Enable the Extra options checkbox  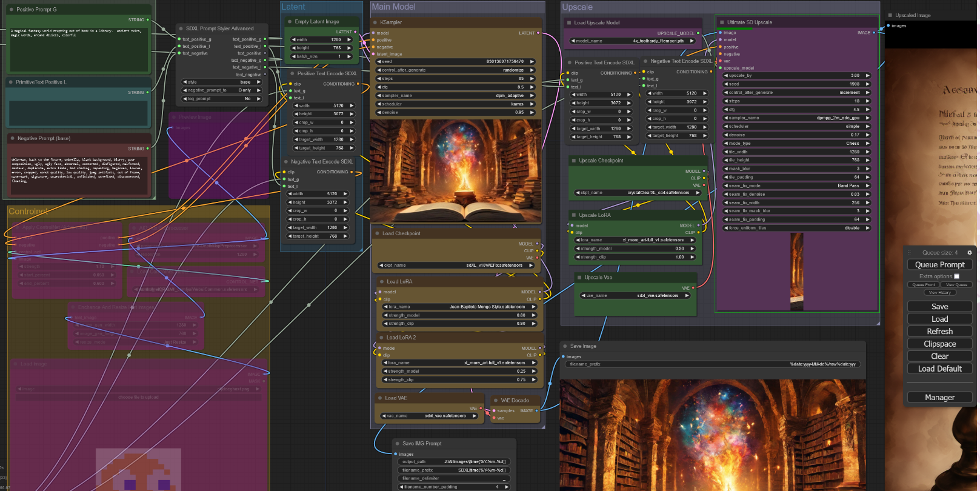(956, 276)
